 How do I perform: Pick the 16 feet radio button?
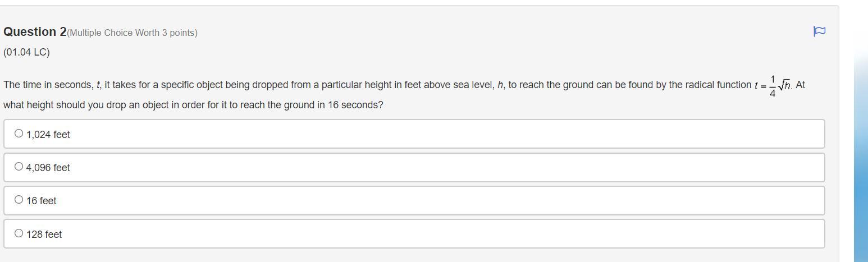[x=19, y=200]
